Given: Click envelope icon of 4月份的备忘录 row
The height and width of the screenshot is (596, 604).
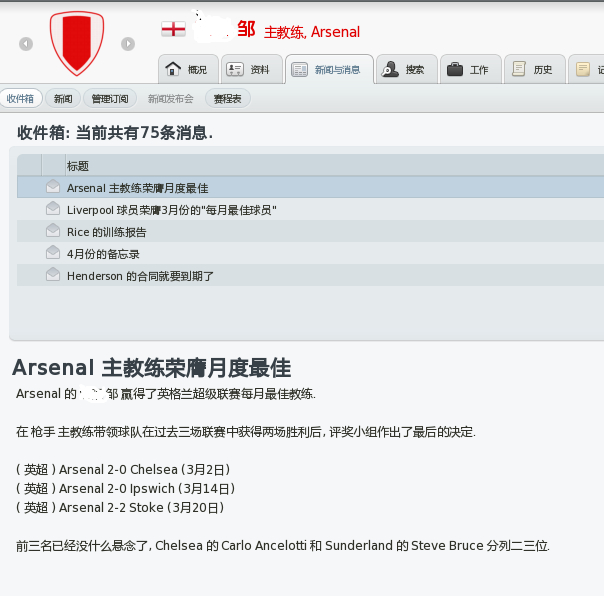Looking at the screenshot, I should coord(53,252).
